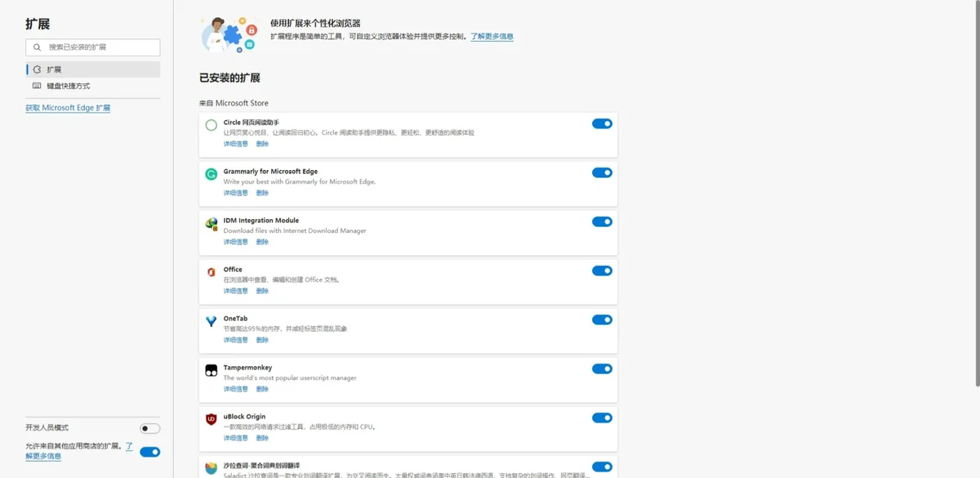This screenshot has height=478, width=980.
Task: Click 来自 Microsoft Store label
Action: pos(234,103)
